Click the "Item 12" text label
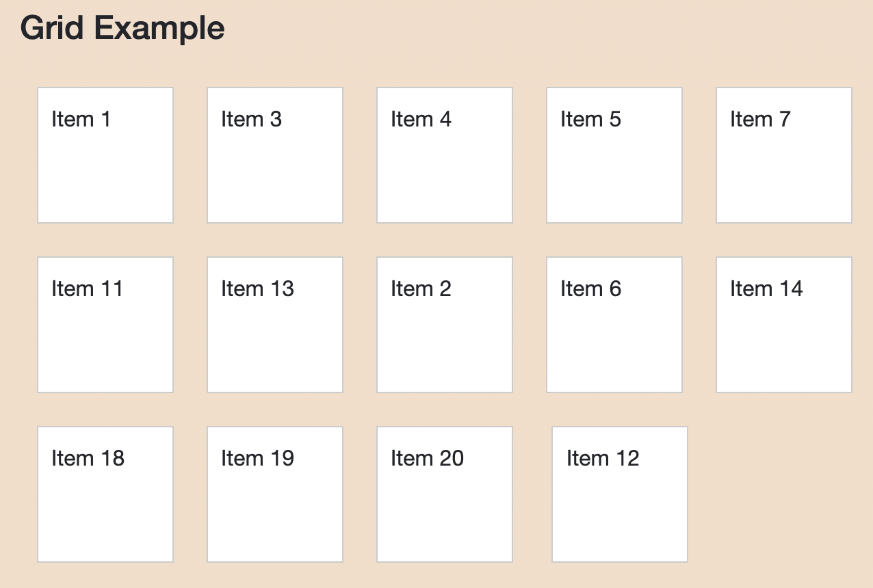This screenshot has height=588, width=873. coord(603,458)
